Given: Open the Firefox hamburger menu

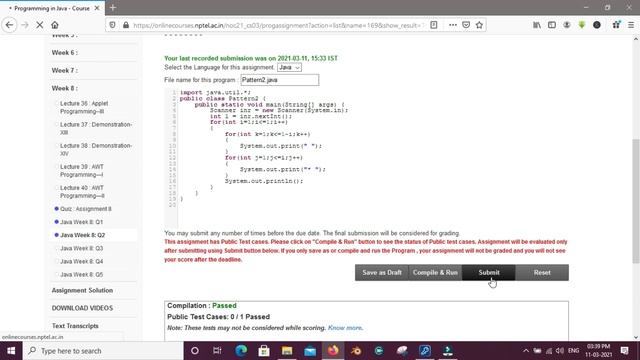Looking at the screenshot, I should tap(631, 25).
